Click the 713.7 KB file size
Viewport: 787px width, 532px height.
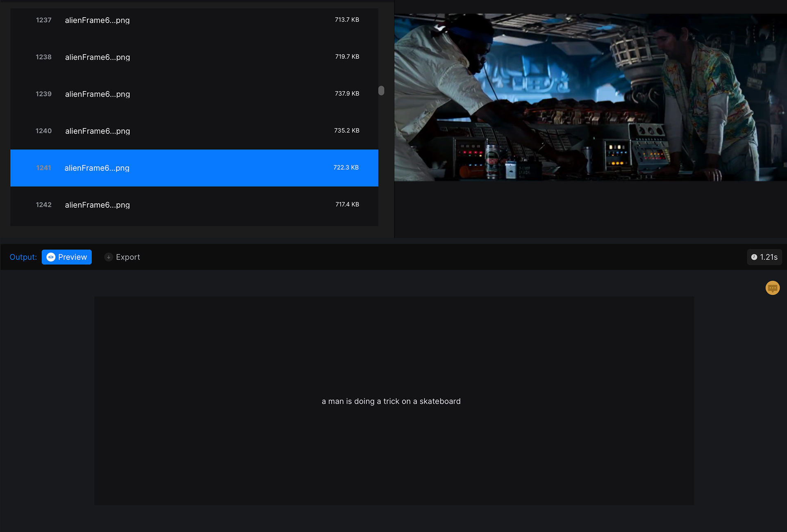(x=347, y=20)
